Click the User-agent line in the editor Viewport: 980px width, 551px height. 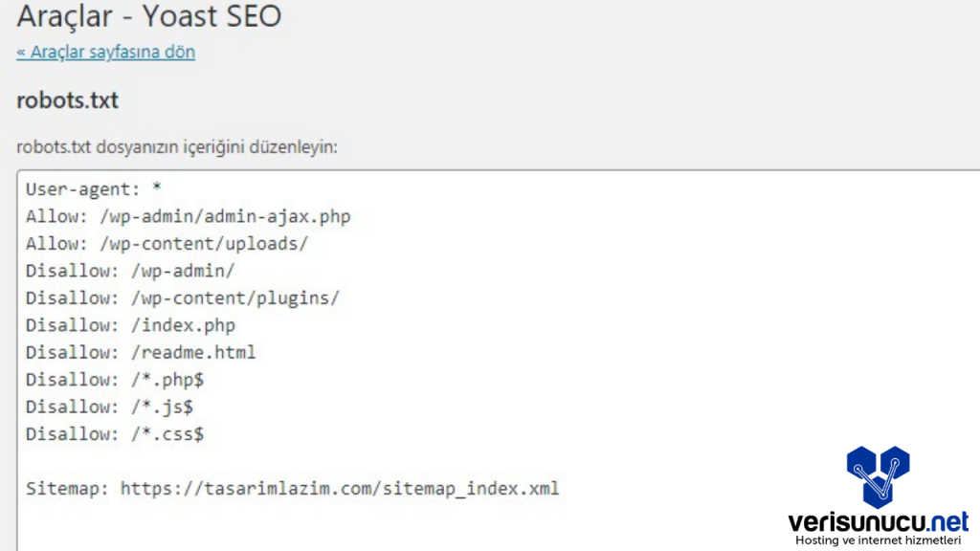tap(94, 188)
